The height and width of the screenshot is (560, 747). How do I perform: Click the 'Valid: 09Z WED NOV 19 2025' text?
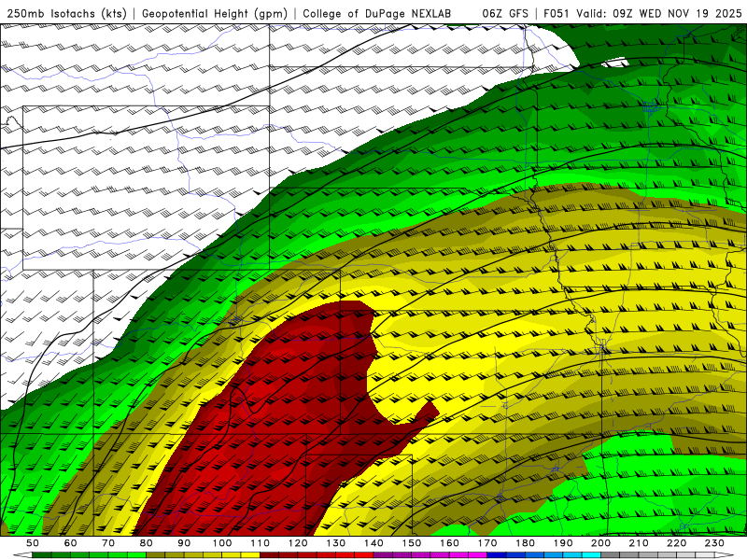(659, 13)
